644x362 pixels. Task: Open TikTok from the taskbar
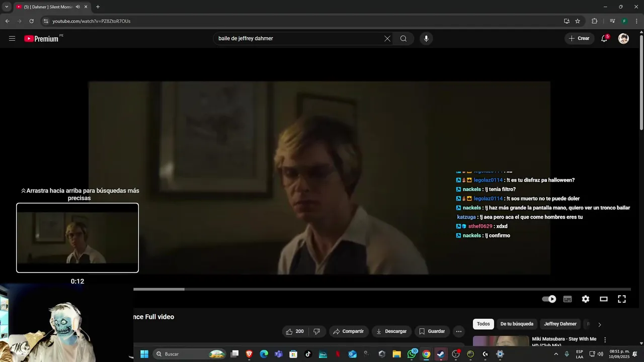tap(308, 354)
